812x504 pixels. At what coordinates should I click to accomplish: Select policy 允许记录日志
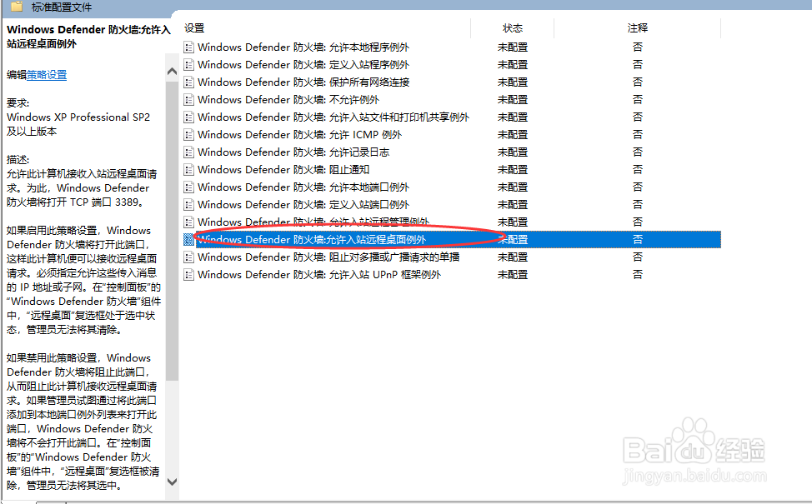click(x=293, y=152)
